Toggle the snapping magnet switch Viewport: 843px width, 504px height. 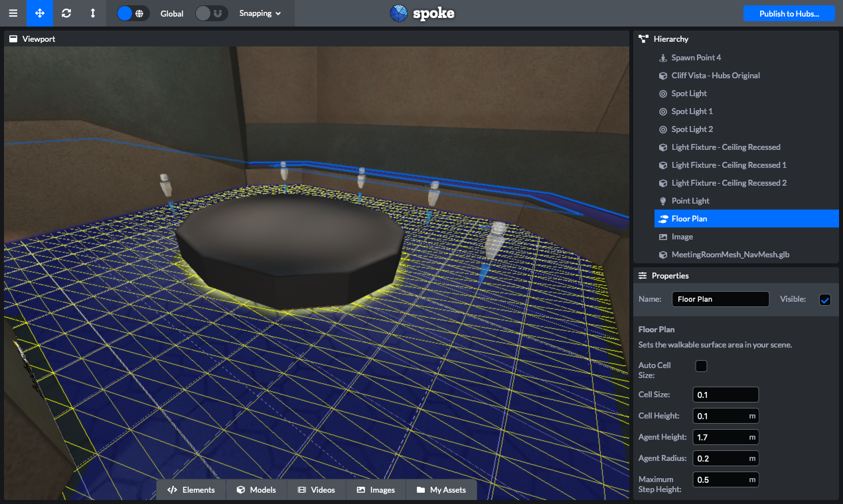212,13
